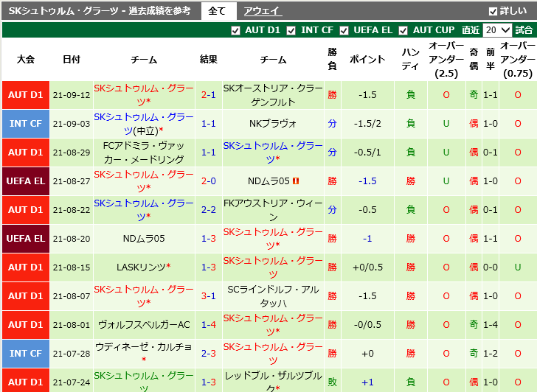Open SKオーストリア・クラーゲンフルト team link
Screen dimensions: 537x392
(273, 95)
